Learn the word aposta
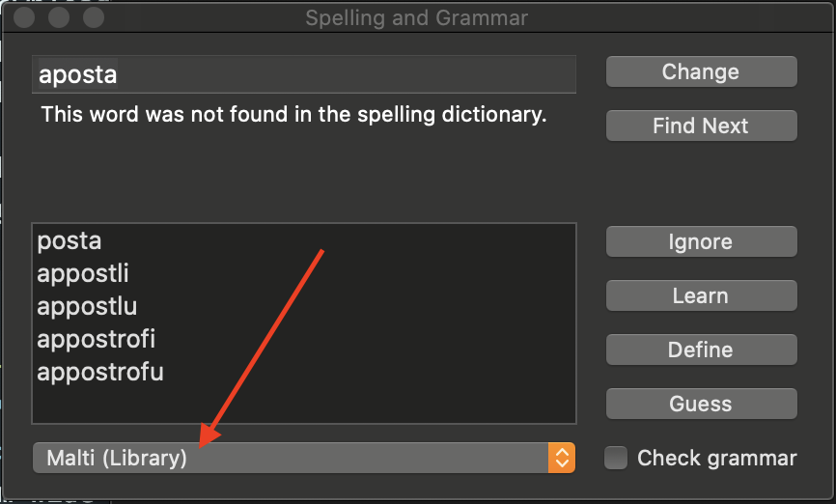836x504 pixels. [x=701, y=296]
